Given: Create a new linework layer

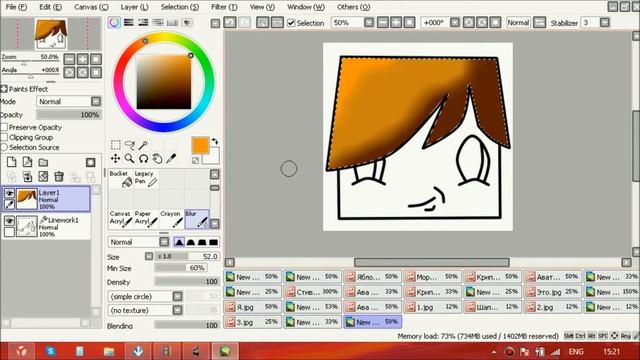Looking at the screenshot, I should coord(27,162).
